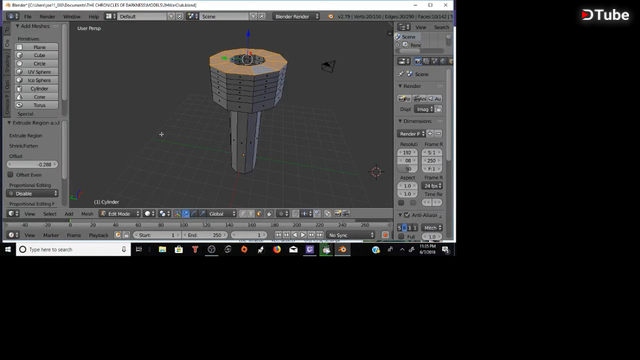Adjust the resolution percentage slider showing 50
The image size is (640, 360).
[407, 169]
